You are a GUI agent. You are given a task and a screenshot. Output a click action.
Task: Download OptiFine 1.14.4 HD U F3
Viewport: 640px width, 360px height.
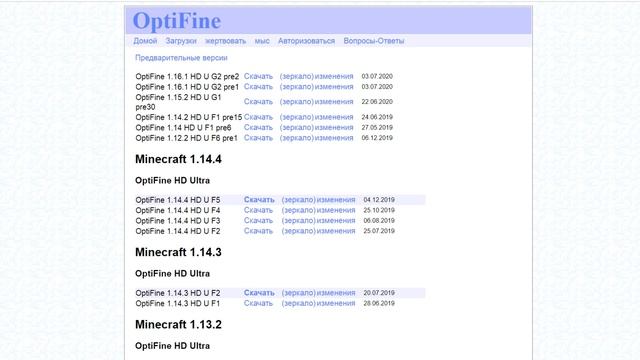[258, 220]
